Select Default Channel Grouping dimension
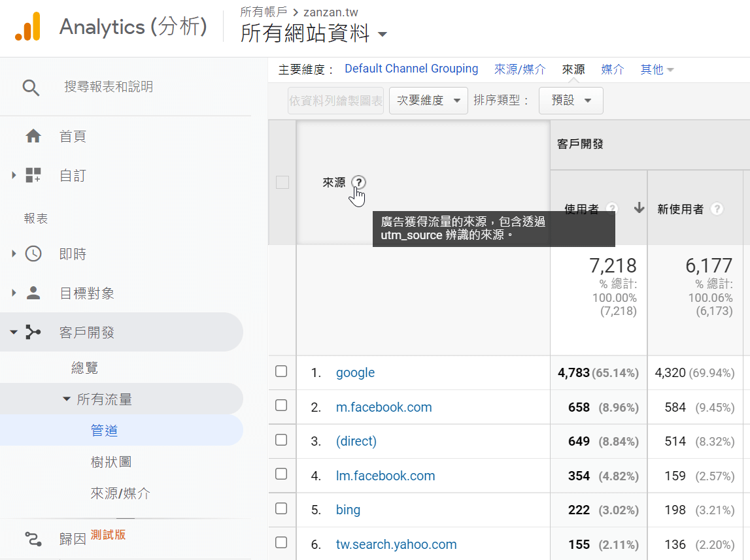Screen dimensions: 750x560 pyautogui.click(x=411, y=69)
